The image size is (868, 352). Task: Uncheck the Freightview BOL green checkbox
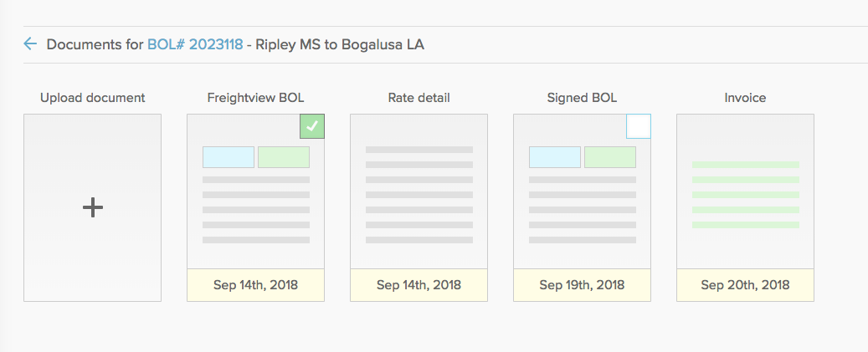(312, 126)
